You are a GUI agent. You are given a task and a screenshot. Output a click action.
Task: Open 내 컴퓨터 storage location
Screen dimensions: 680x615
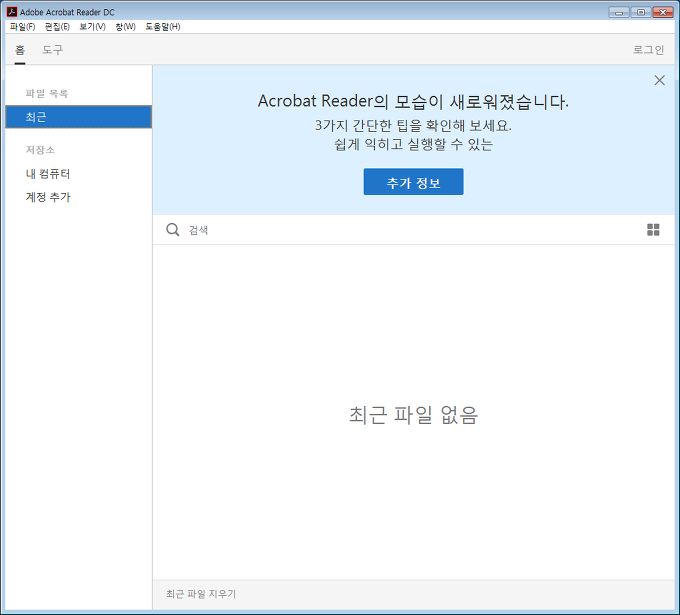(48, 174)
